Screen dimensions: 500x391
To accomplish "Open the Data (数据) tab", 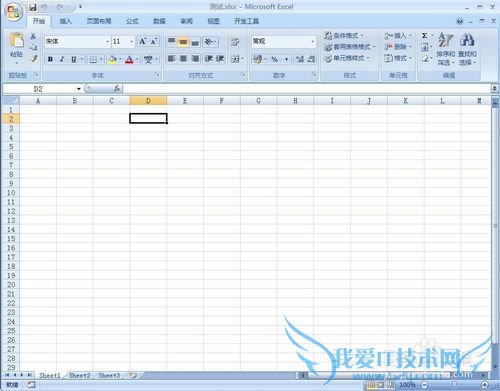I will click(159, 21).
